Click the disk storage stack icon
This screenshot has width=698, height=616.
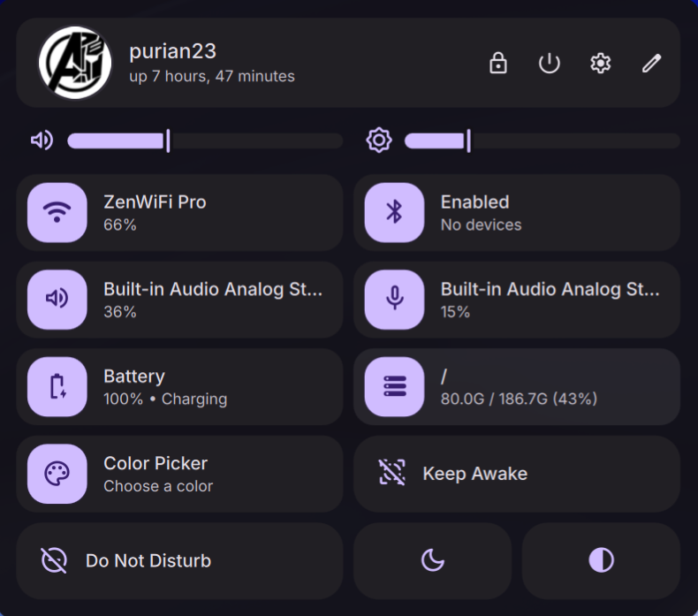(394, 386)
